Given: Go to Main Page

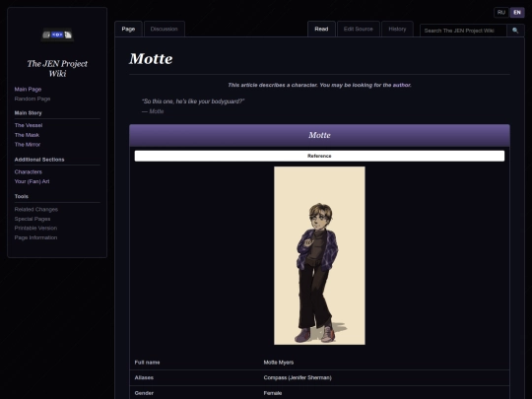Looking at the screenshot, I should click(x=28, y=90).
